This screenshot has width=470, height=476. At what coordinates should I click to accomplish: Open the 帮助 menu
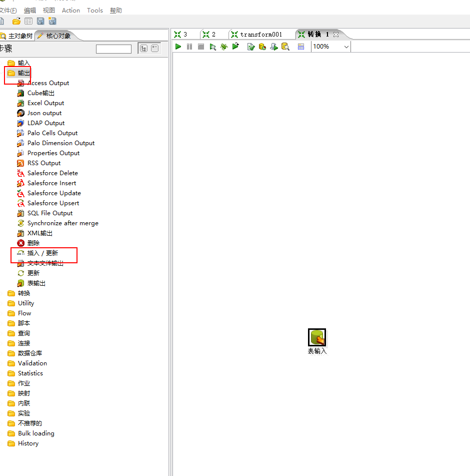pyautogui.click(x=116, y=11)
